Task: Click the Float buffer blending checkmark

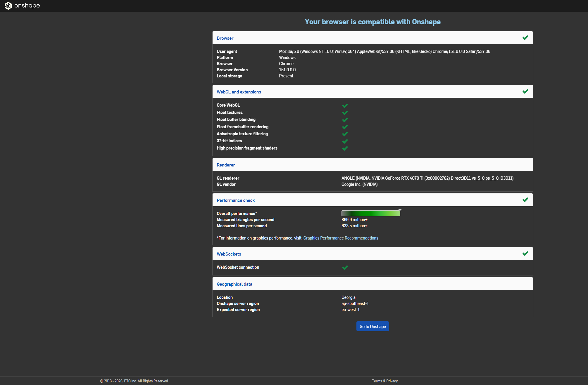Action: coord(345,120)
